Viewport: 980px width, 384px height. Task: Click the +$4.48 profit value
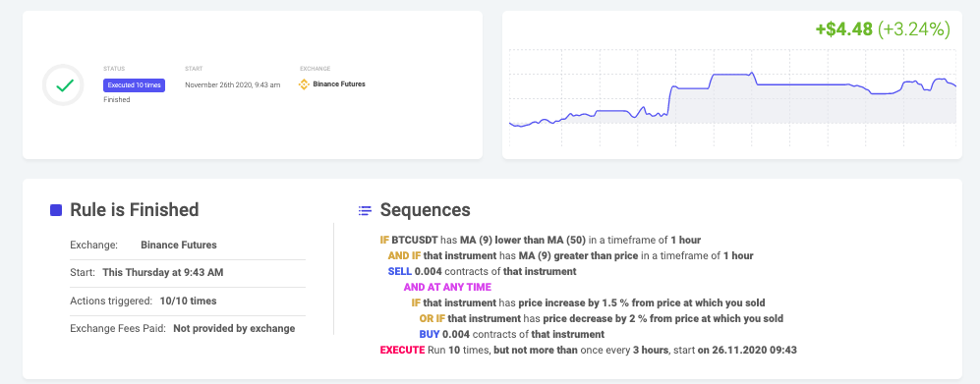843,29
